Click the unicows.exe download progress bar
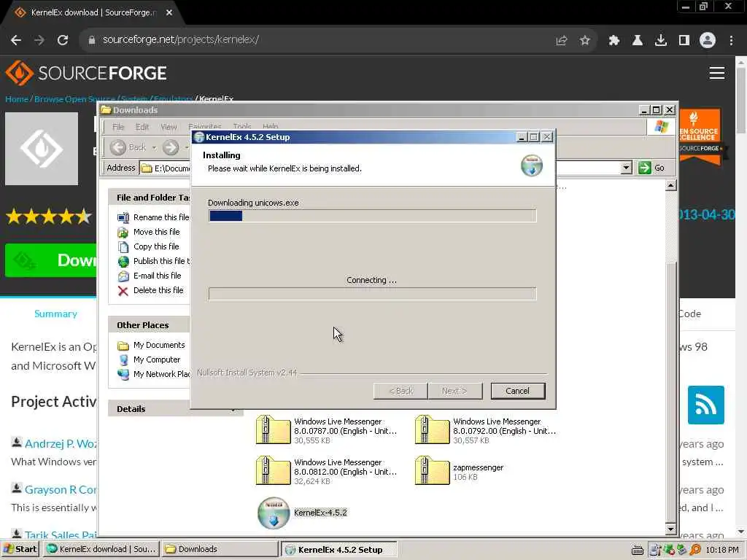This screenshot has height=560, width=747. click(373, 216)
